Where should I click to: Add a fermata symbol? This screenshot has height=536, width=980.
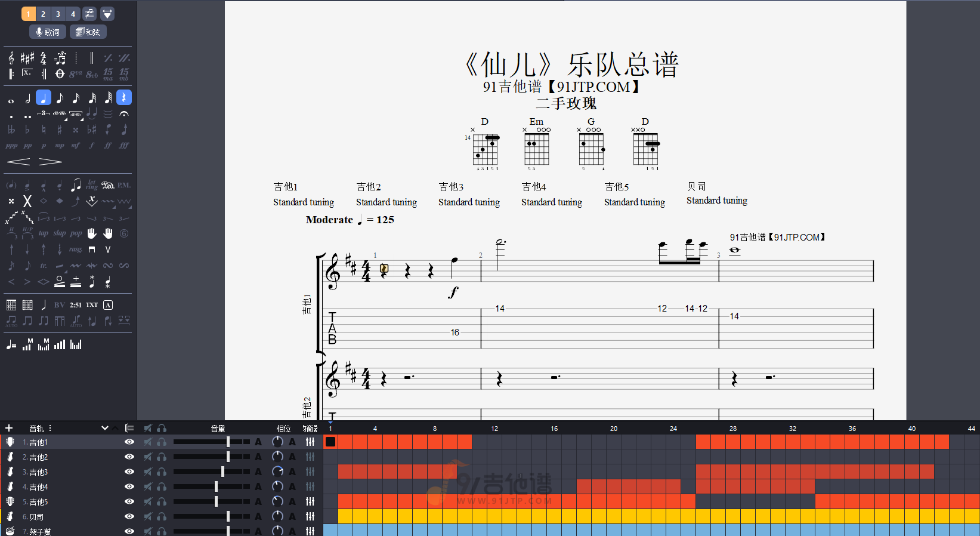tap(124, 113)
